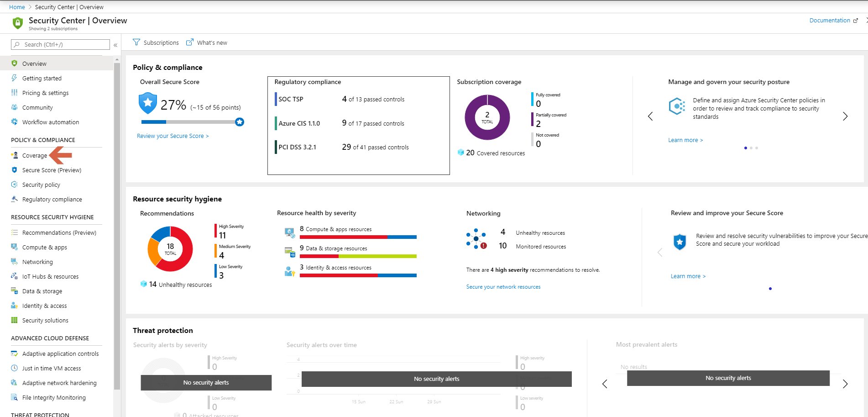Click the Community cloud icon
The image size is (868, 417).
click(14, 107)
